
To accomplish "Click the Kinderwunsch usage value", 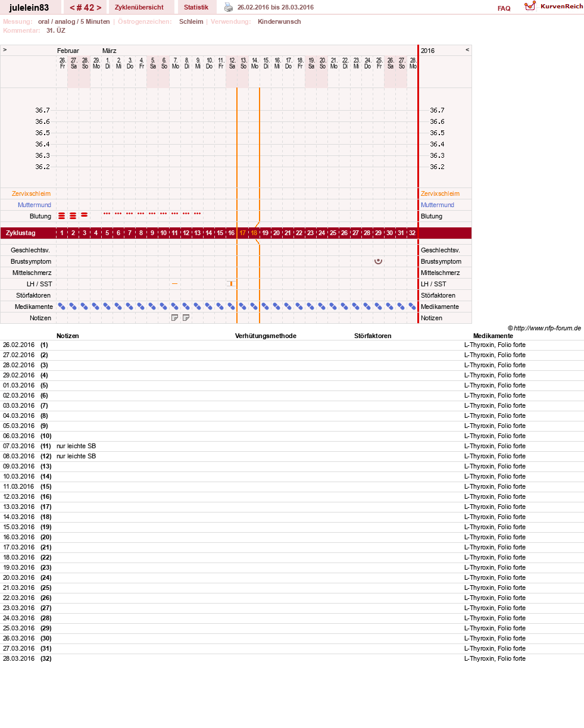I will [279, 21].
